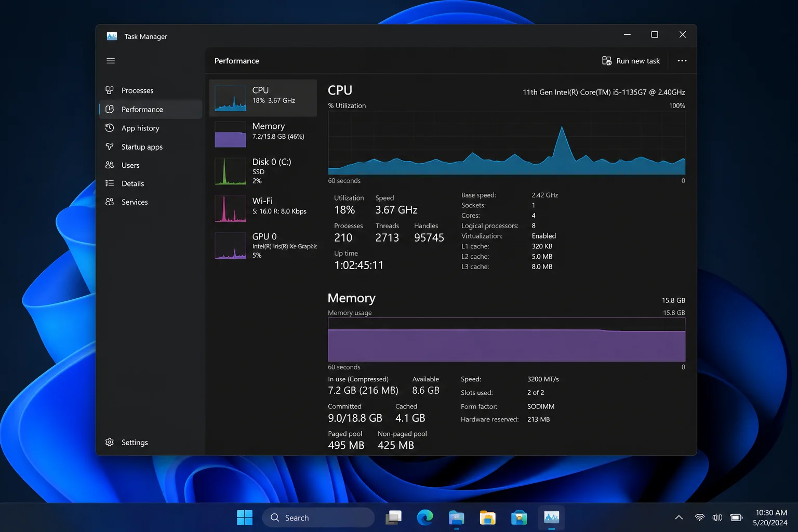Screen dimensions: 798x532
Task: Select the Wi-Fi resource item
Action: pos(263,208)
